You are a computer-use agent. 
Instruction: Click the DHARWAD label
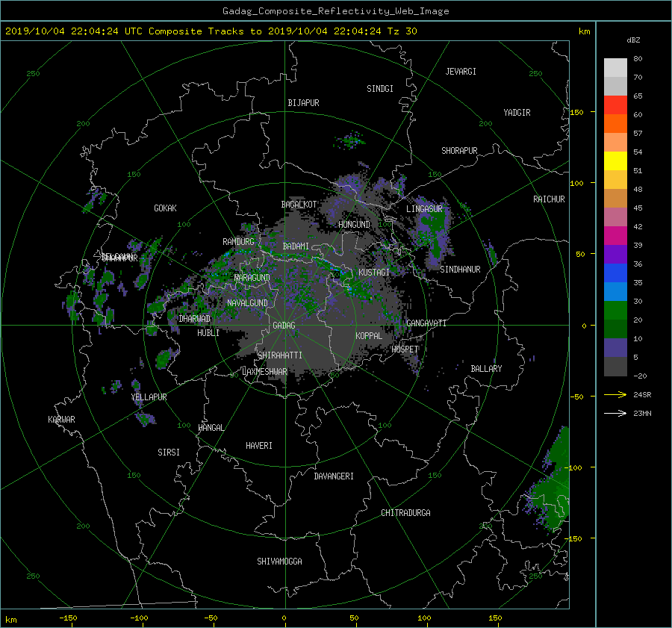(195, 319)
